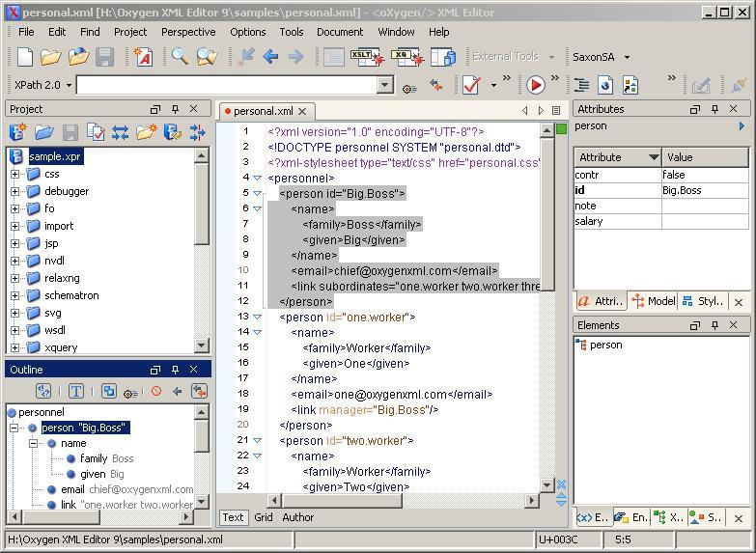Open the Document menu
This screenshot has height=553, width=756.
coord(340,32)
